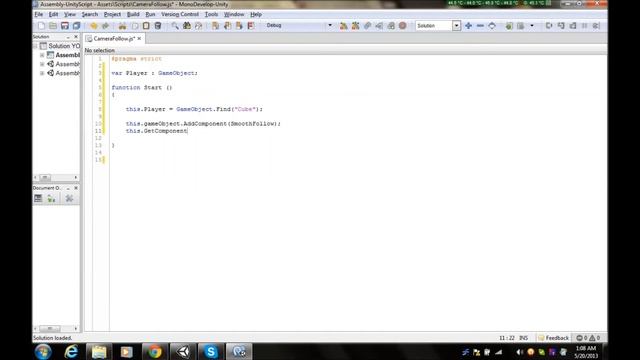The width and height of the screenshot is (640, 360).
Task: Click the blue plus toolbar icon
Action: click(469, 26)
